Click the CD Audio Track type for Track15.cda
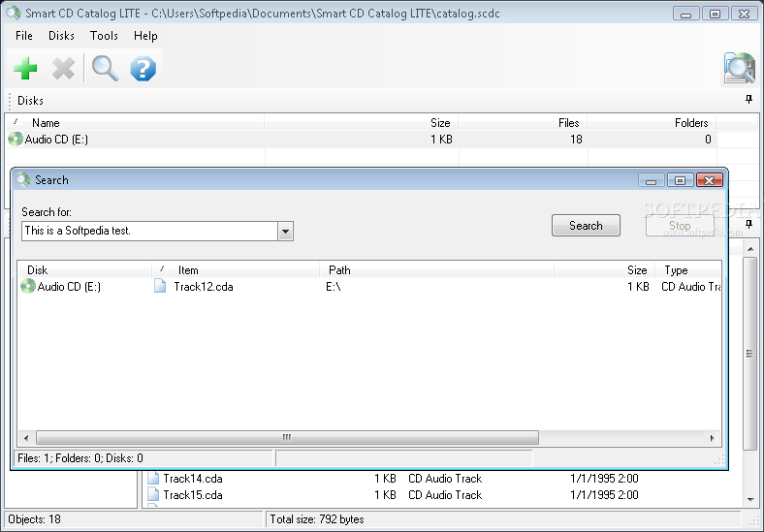 pyautogui.click(x=445, y=495)
